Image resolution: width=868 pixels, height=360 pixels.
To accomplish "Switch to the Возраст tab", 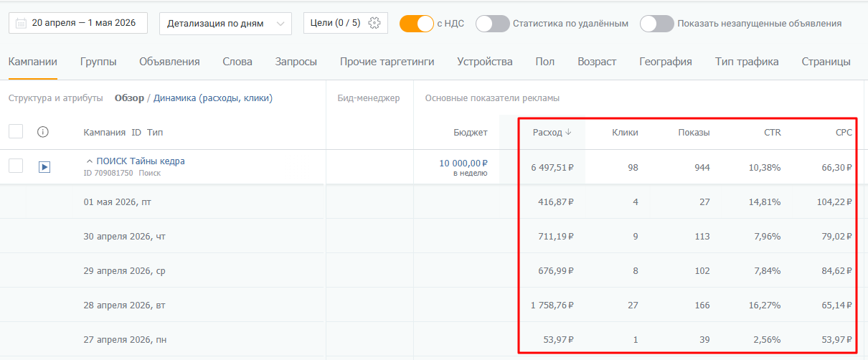I will [597, 62].
